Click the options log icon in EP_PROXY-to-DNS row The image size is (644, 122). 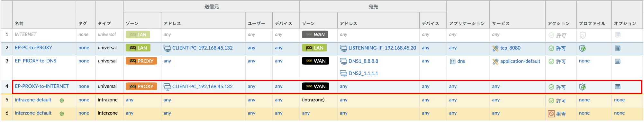pos(617,61)
